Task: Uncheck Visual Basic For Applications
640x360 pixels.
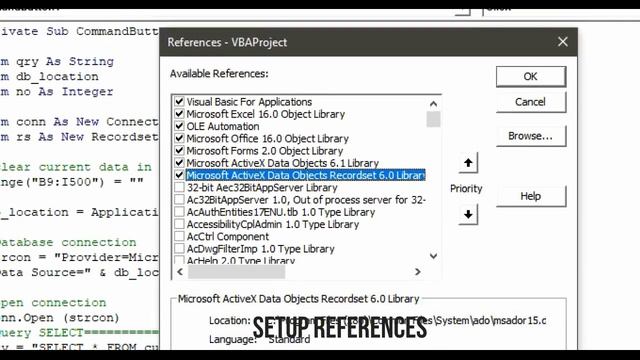Action: [179, 101]
